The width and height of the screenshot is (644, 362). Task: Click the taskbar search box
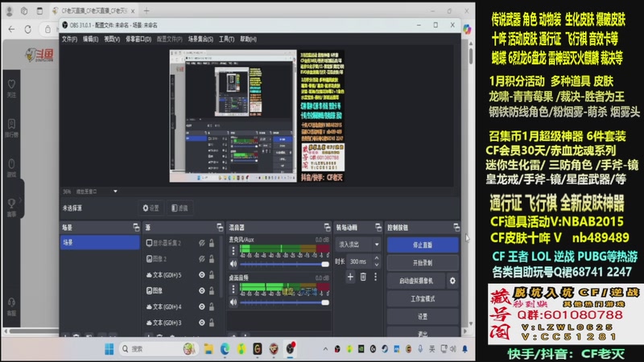pos(159,349)
